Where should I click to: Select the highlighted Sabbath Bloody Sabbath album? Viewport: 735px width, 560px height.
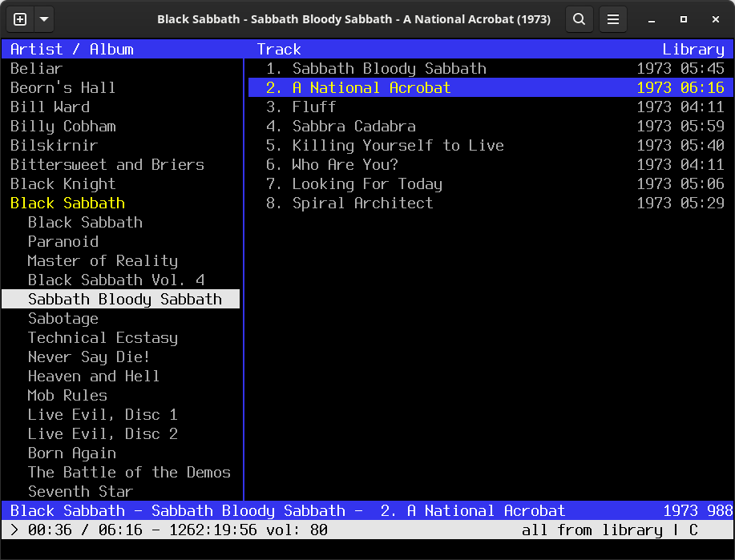click(120, 299)
